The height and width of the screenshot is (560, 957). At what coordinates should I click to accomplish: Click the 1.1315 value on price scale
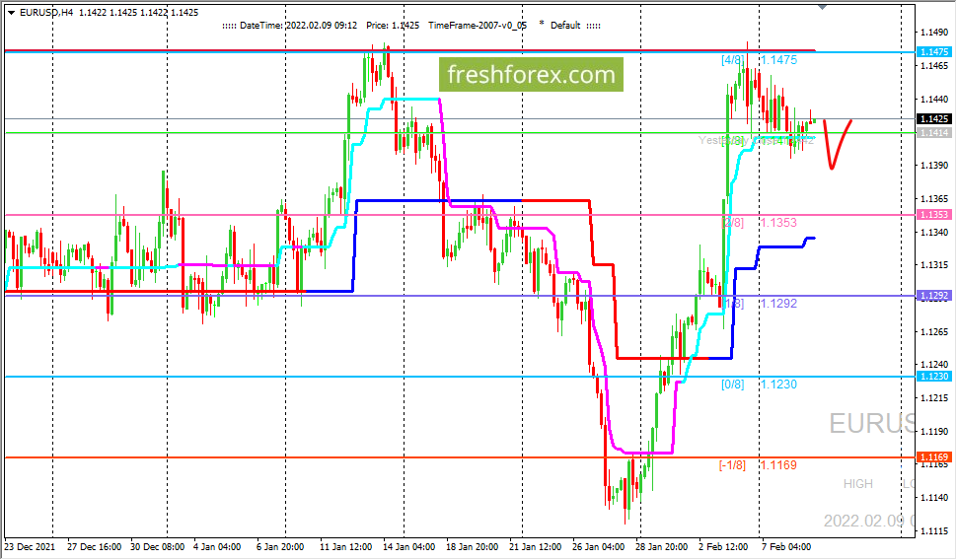click(x=933, y=265)
